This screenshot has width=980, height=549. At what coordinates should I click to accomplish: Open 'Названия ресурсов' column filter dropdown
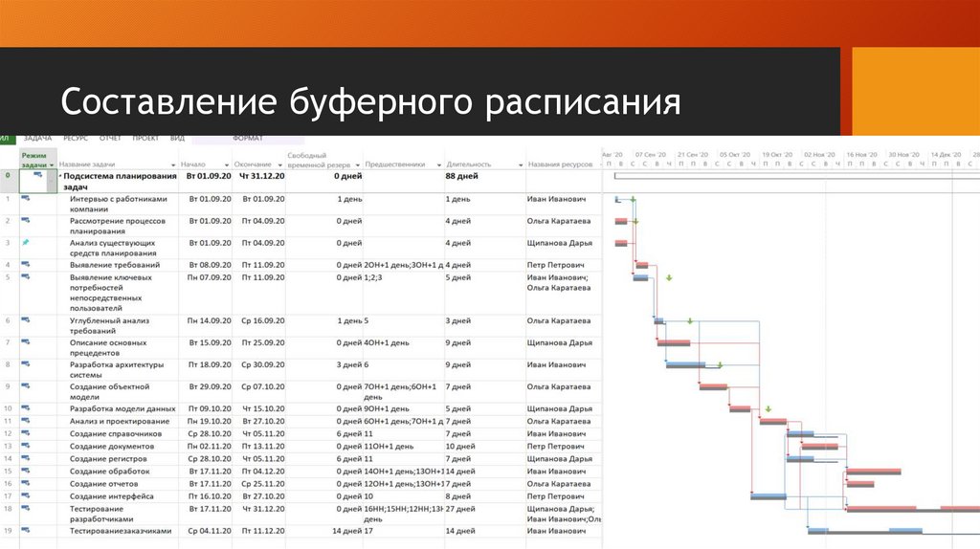point(599,165)
